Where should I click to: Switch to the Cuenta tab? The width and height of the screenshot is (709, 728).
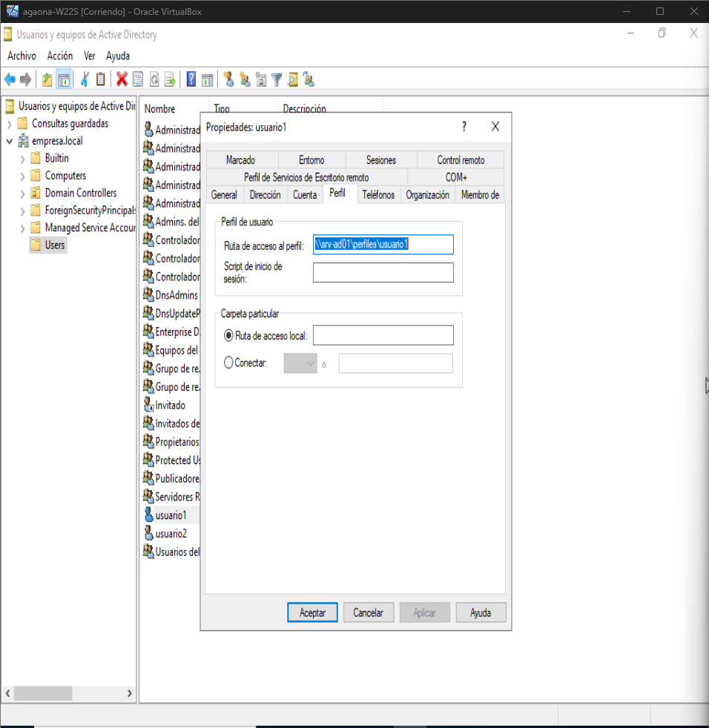305,195
